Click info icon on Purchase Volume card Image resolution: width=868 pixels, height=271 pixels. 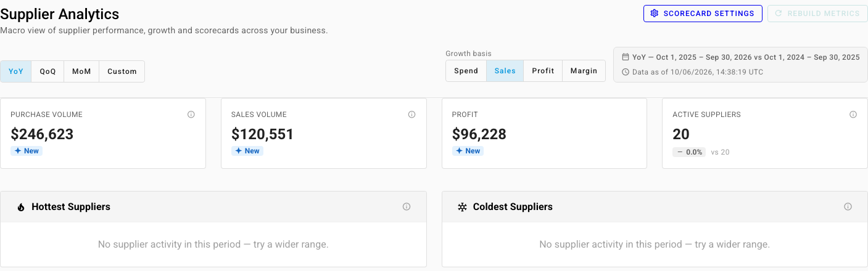tap(191, 115)
